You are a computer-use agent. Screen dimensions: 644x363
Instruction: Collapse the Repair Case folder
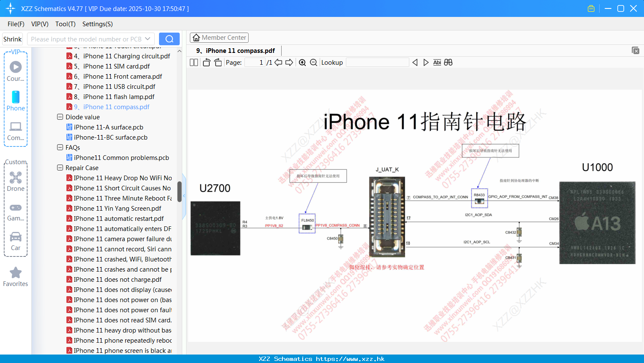(60, 168)
